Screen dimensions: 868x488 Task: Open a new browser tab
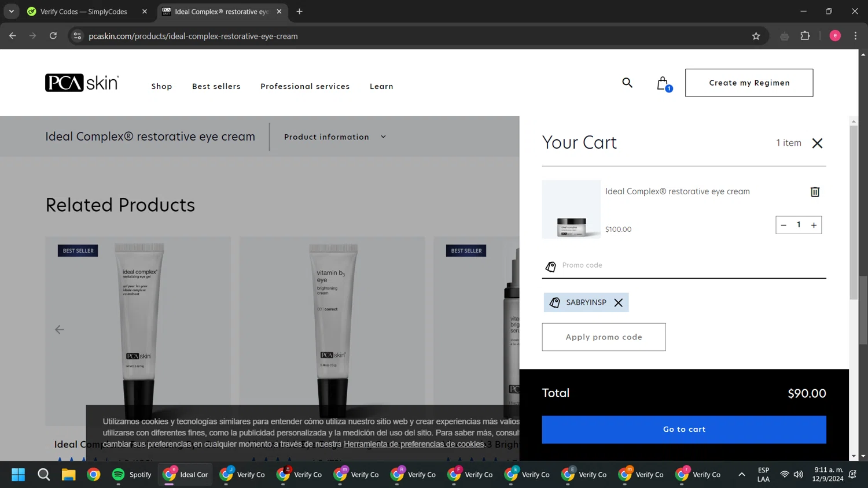click(x=299, y=12)
